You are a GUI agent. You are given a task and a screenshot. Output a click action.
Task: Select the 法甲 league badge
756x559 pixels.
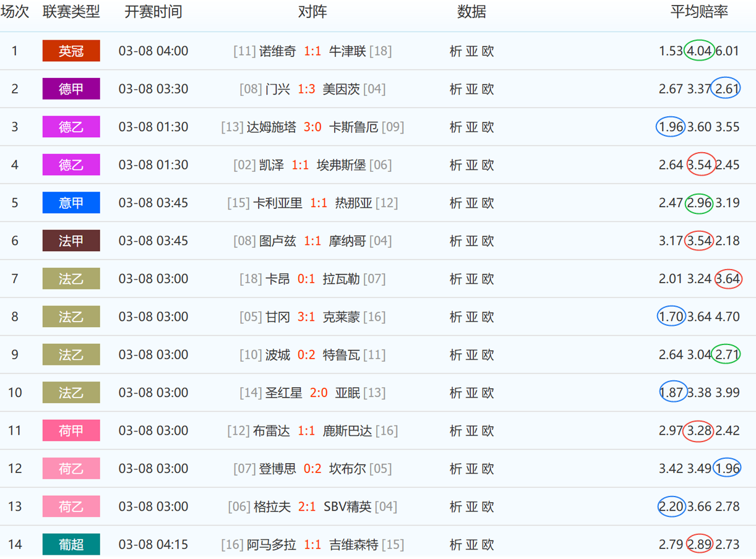tap(71, 241)
